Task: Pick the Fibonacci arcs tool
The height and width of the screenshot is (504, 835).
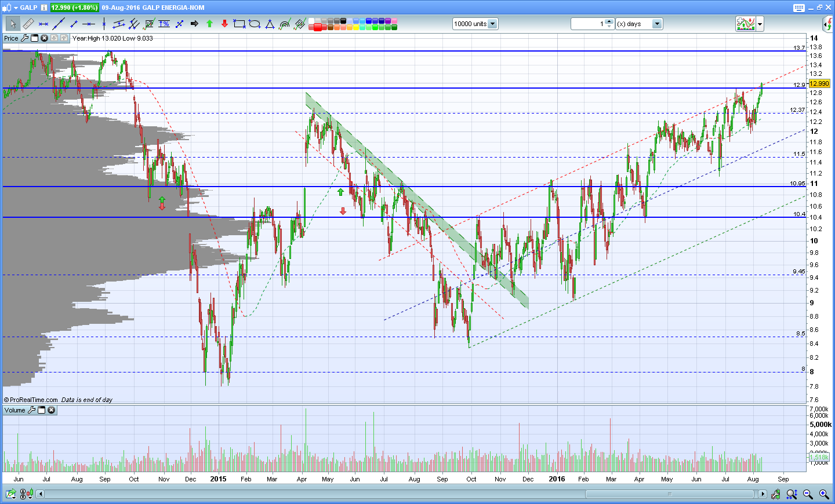Action: (x=285, y=24)
